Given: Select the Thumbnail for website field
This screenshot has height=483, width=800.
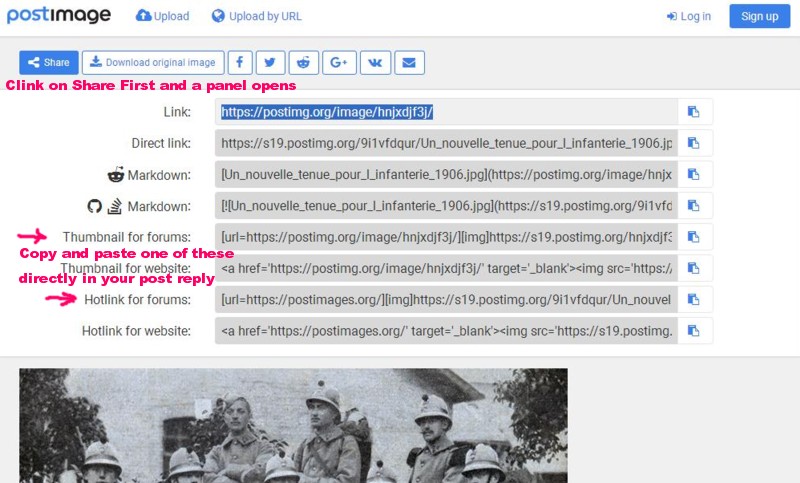Looking at the screenshot, I should pyautogui.click(x=446, y=268).
